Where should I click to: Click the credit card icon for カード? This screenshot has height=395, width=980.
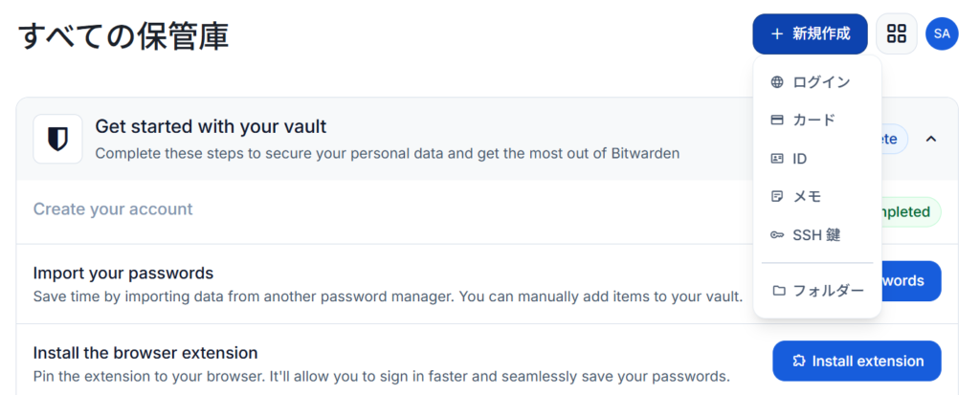[x=777, y=120]
